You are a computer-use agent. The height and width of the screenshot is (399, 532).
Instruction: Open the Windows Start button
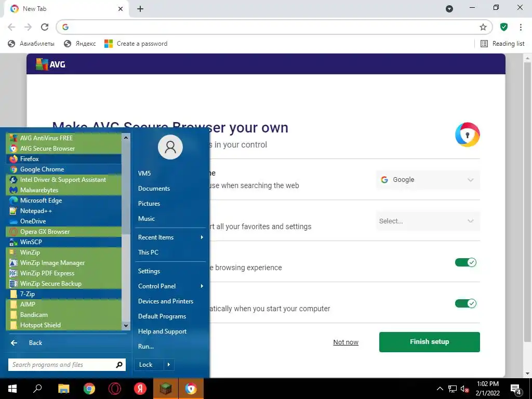[x=12, y=389]
